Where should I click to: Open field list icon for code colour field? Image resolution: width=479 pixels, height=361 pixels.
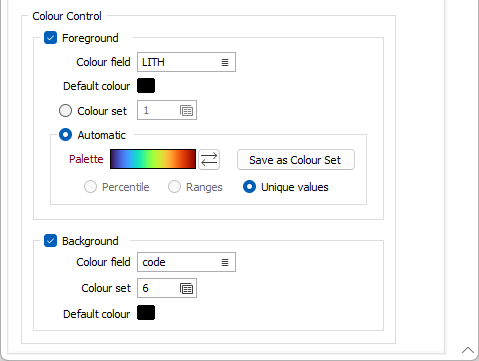[x=225, y=263]
